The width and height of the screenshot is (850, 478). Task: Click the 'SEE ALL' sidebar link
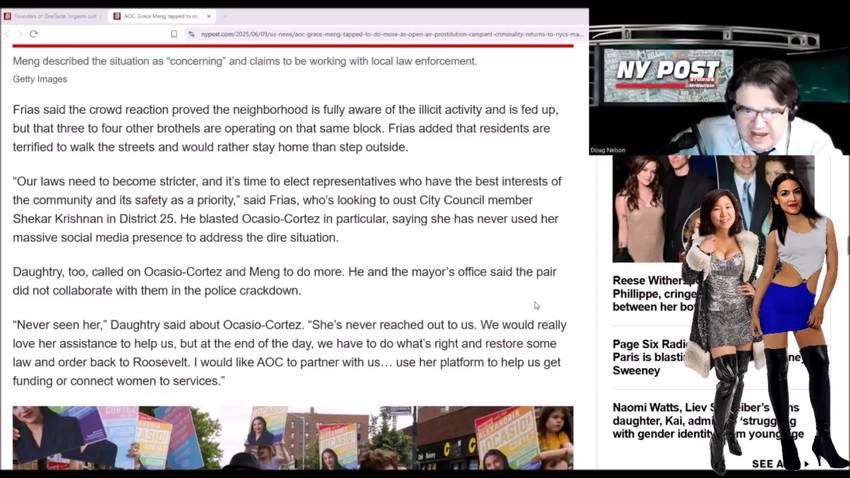click(780, 464)
